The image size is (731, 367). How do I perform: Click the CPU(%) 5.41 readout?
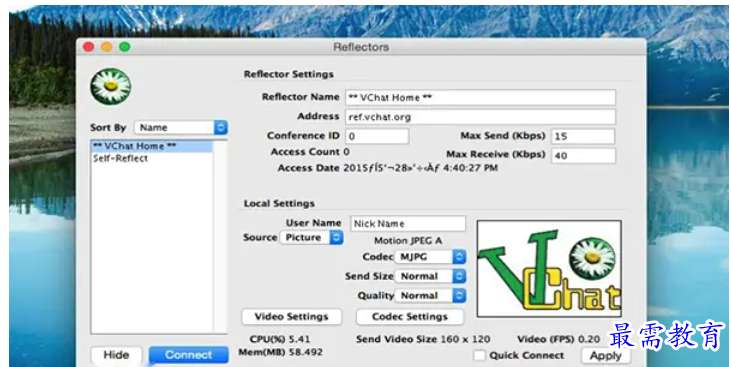coord(280,339)
